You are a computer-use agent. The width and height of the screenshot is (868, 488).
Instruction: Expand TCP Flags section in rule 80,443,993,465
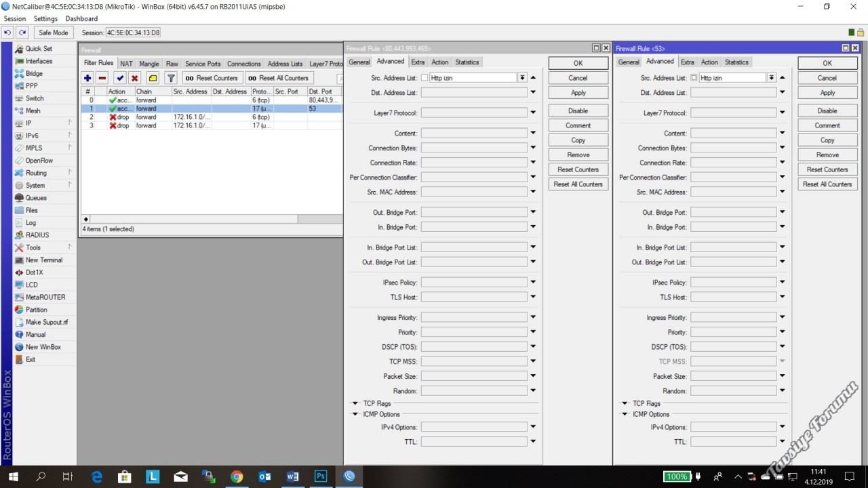[355, 403]
